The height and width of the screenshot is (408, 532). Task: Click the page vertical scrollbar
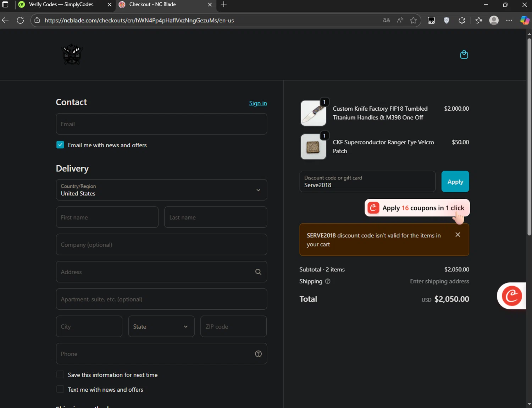pos(529,137)
